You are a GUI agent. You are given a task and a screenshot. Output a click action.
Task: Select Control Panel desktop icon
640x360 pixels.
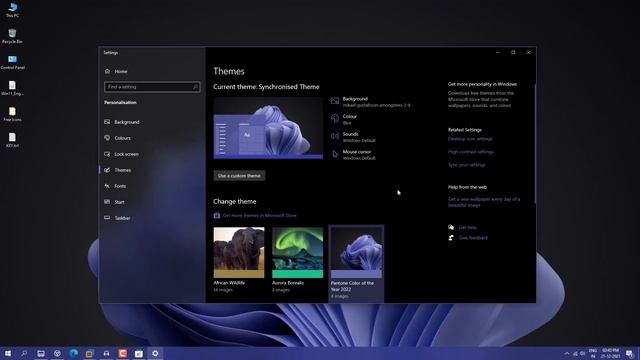click(x=12, y=62)
